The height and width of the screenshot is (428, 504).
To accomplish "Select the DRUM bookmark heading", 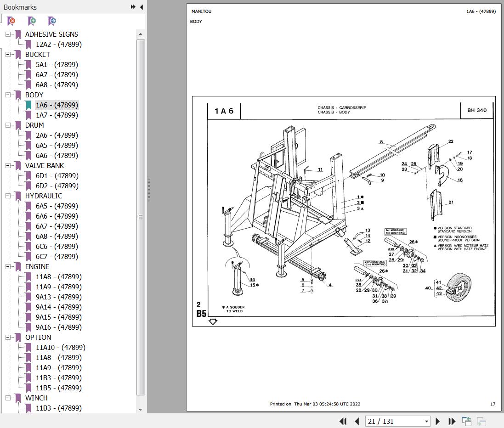I will coord(34,125).
